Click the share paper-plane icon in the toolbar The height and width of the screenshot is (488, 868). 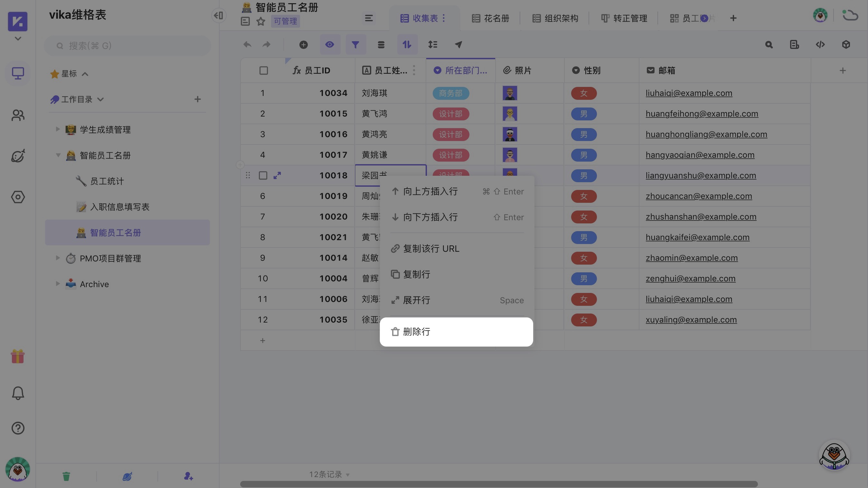[458, 44]
